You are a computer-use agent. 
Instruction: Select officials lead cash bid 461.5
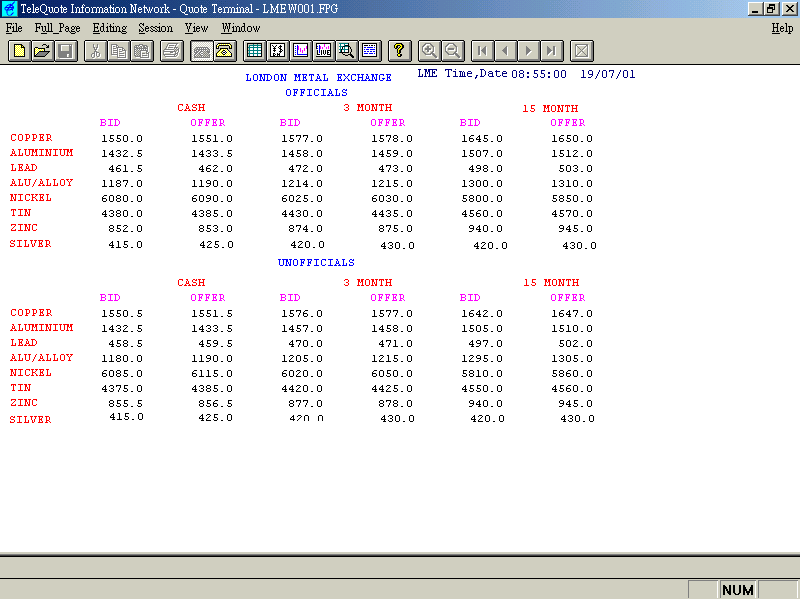125,169
